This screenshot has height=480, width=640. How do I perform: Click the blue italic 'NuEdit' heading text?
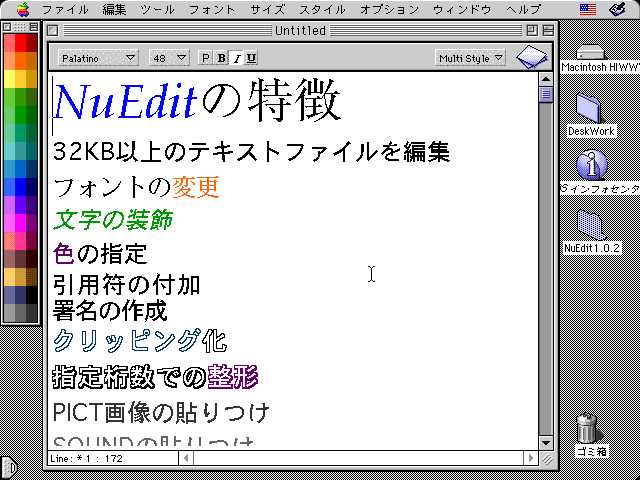pyautogui.click(x=126, y=101)
